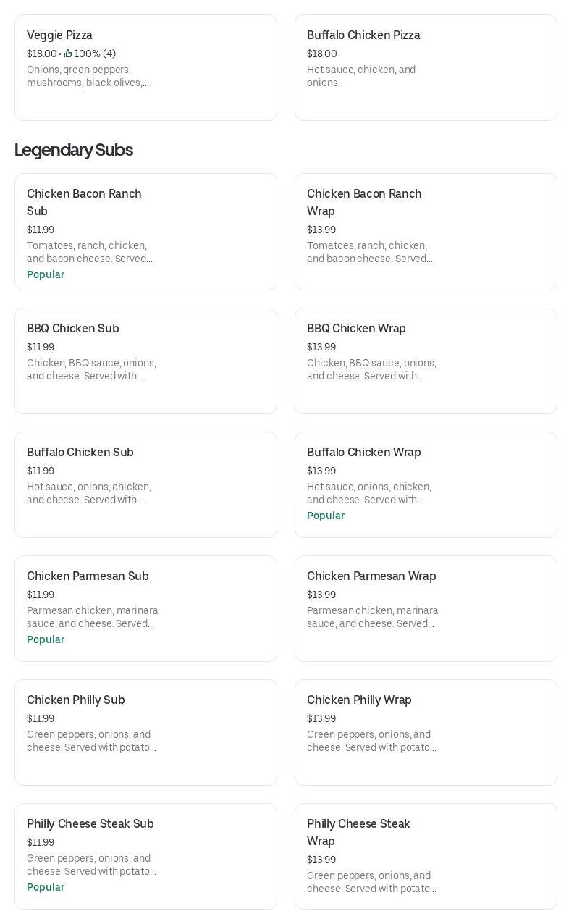The image size is (582, 924).
Task: Choose the Chicken Parmesan Wrap
Action: (426, 608)
